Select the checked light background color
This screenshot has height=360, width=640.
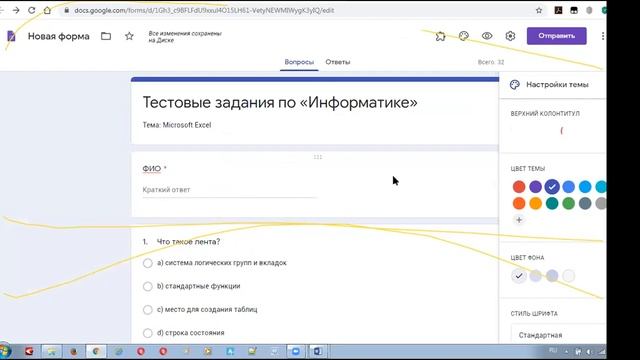519,276
